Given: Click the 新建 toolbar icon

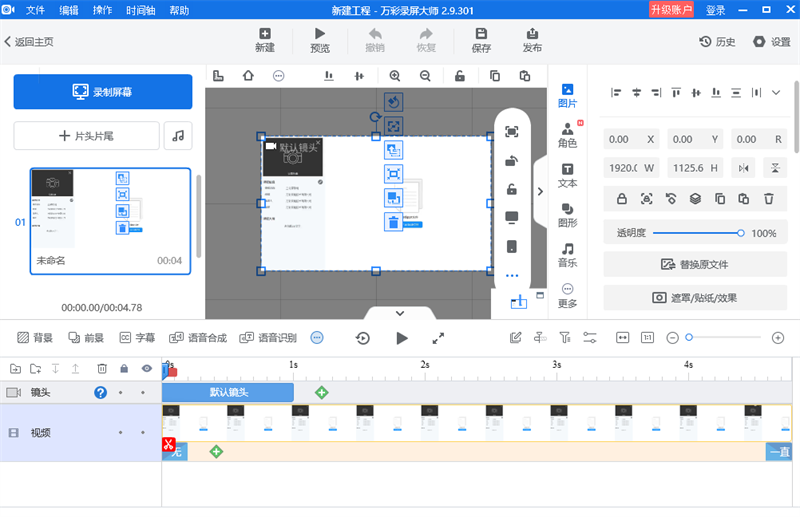Looking at the screenshot, I should click(265, 40).
